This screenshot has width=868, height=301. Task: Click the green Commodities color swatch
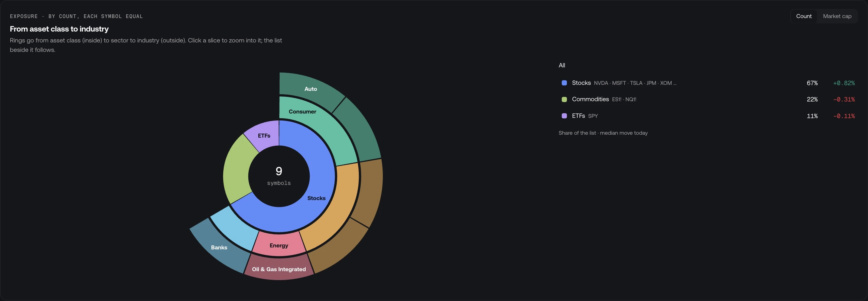coord(564,99)
